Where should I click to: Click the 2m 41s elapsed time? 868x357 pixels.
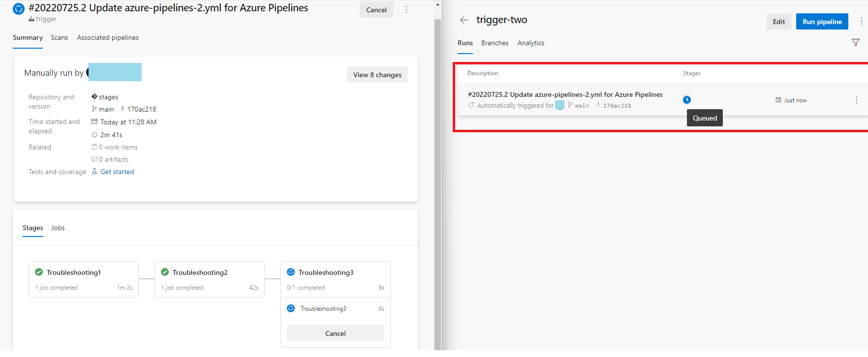[x=111, y=135]
